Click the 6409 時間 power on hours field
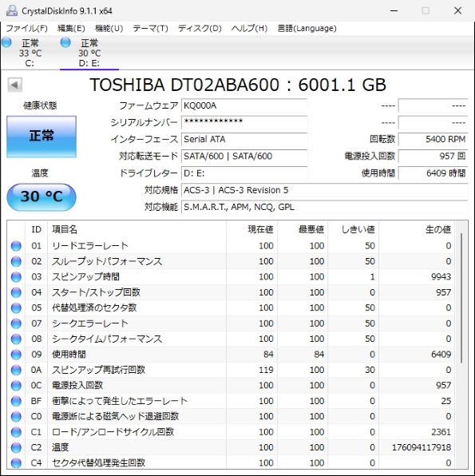Image resolution: width=475 pixels, height=476 pixels. (x=433, y=173)
